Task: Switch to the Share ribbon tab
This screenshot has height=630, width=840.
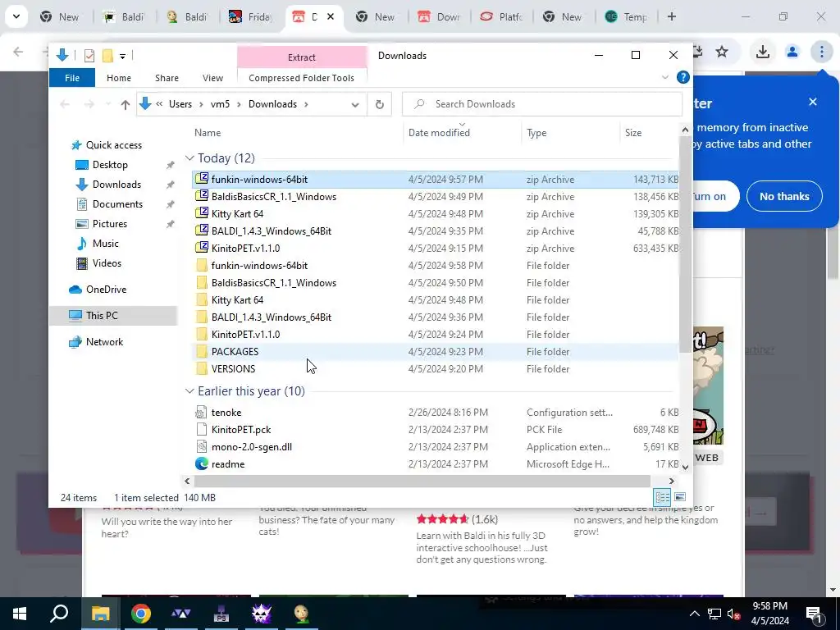Action: pyautogui.click(x=167, y=78)
